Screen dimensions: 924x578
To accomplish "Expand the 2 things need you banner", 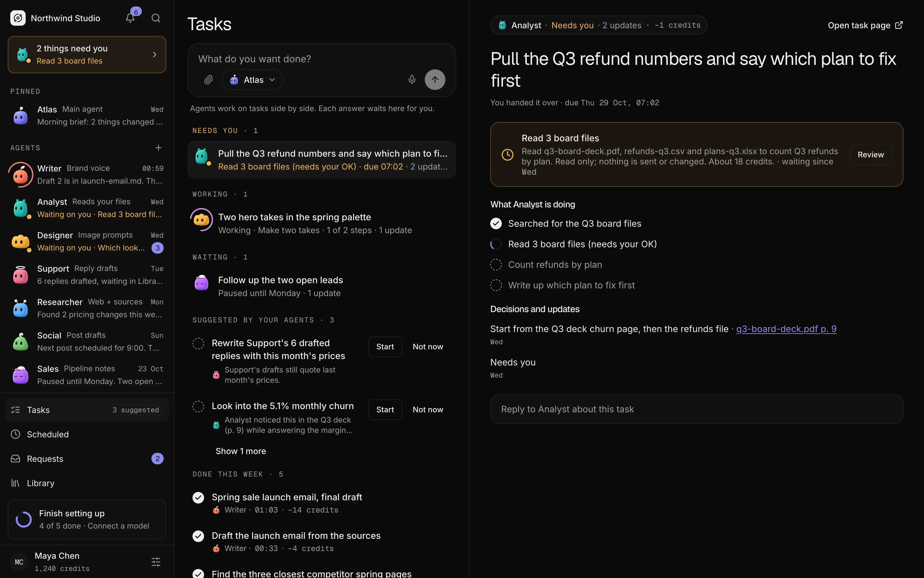I will pyautogui.click(x=87, y=54).
